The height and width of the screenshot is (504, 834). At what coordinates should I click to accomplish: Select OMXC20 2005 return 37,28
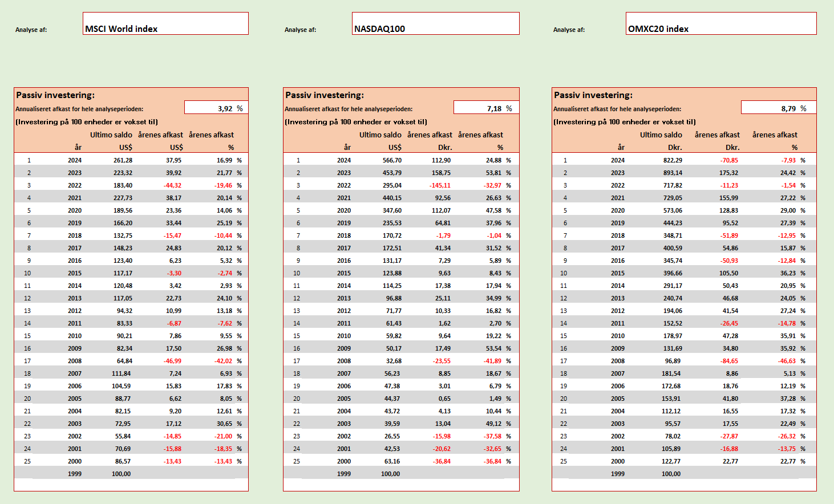tap(788, 399)
